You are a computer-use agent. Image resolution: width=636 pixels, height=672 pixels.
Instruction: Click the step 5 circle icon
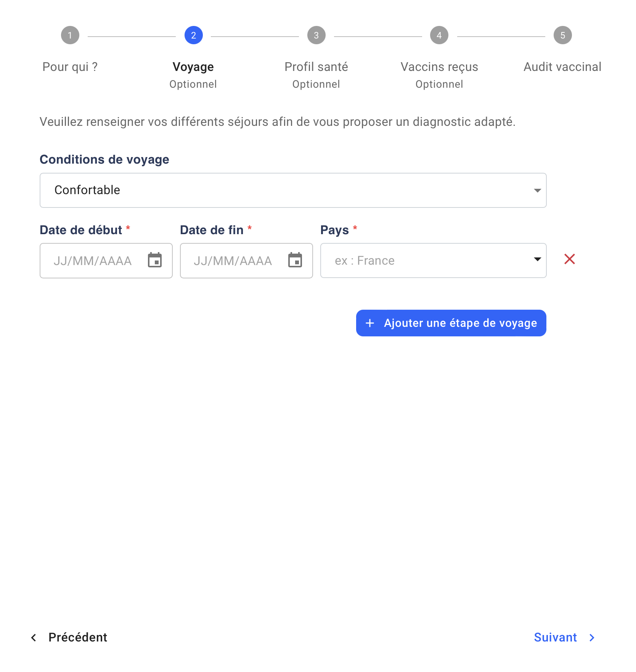[x=563, y=35]
